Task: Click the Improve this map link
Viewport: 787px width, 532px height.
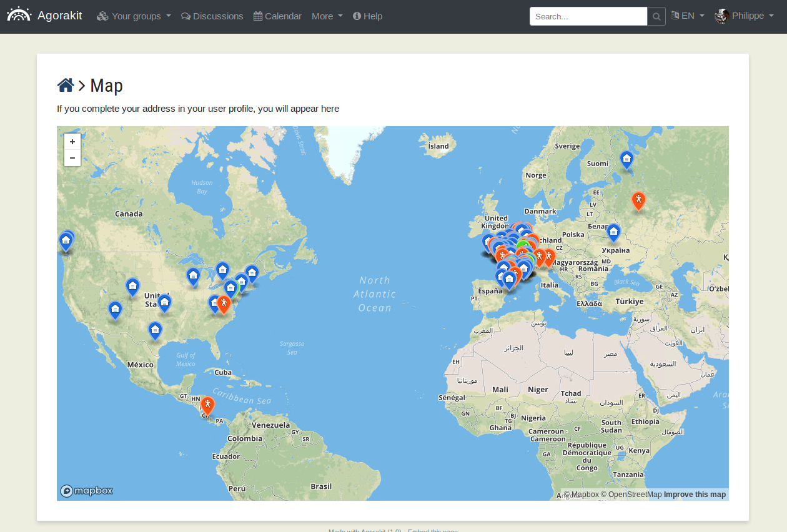Action: click(x=695, y=495)
